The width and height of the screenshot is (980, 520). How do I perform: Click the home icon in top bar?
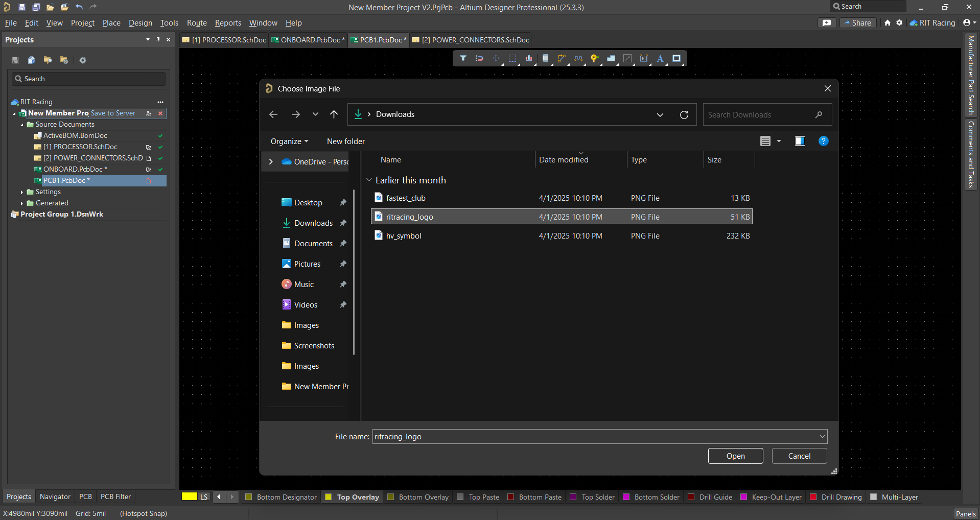pyautogui.click(x=888, y=23)
